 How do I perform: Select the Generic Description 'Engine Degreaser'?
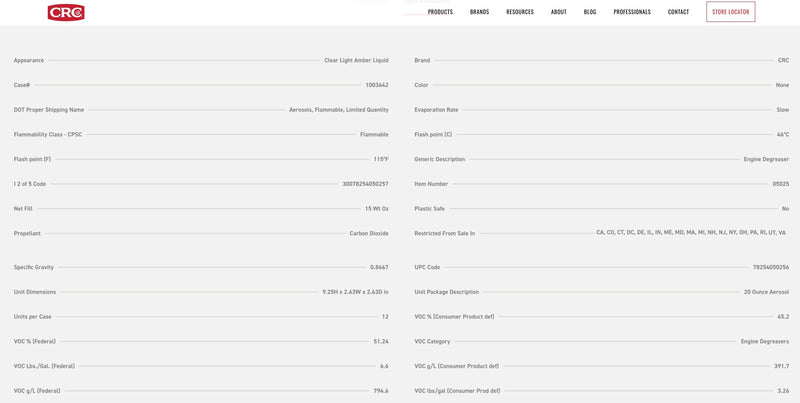pos(766,159)
